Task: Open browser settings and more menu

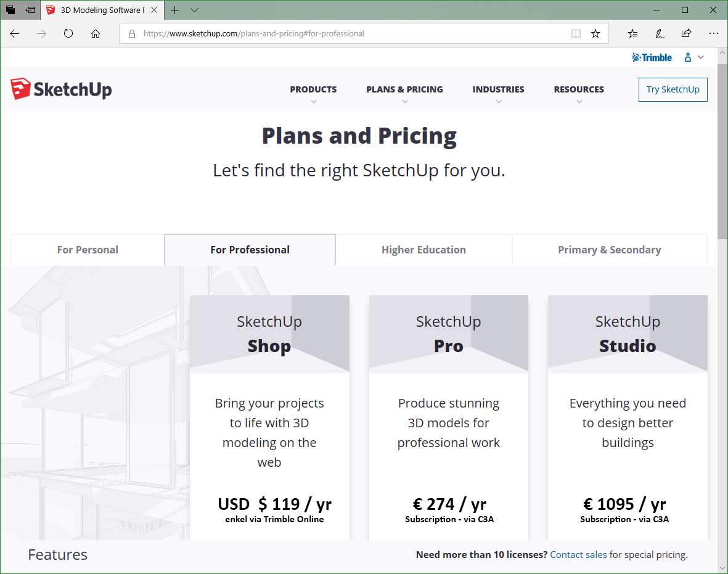Action: coord(714,33)
